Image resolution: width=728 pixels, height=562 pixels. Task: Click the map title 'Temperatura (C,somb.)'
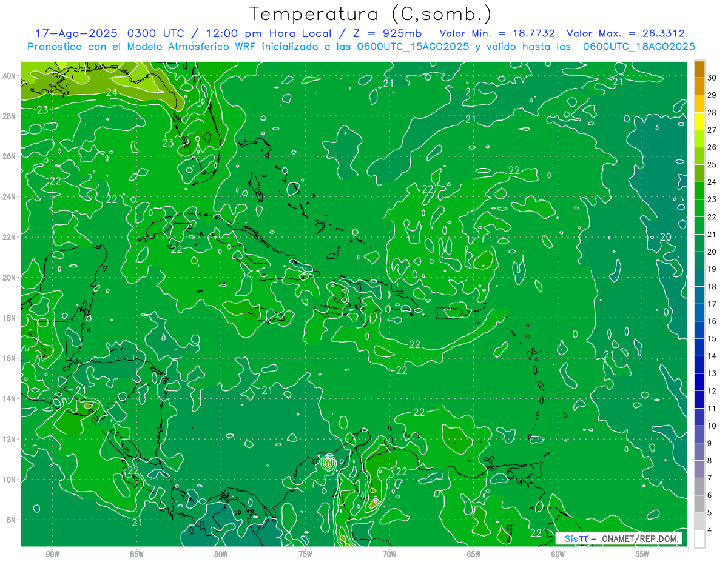(x=371, y=13)
